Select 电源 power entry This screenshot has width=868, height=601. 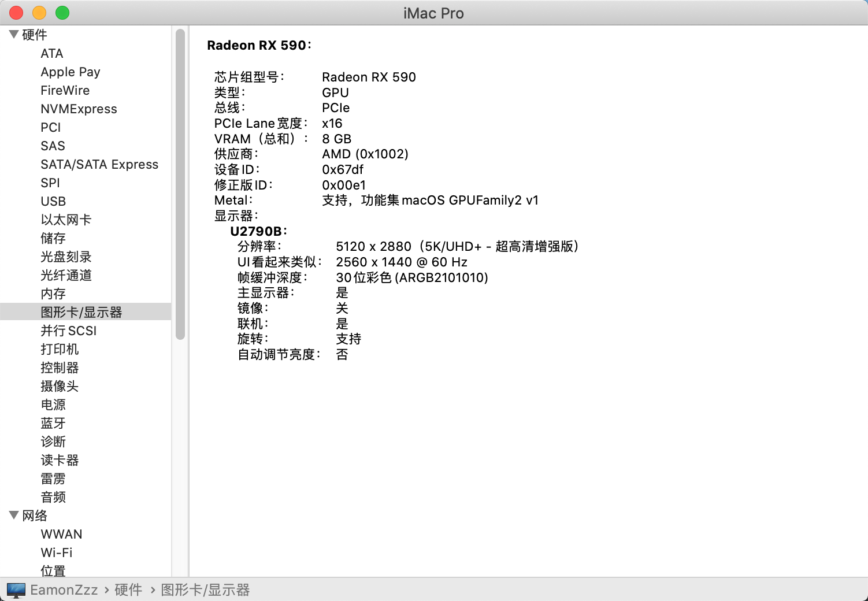coord(53,405)
